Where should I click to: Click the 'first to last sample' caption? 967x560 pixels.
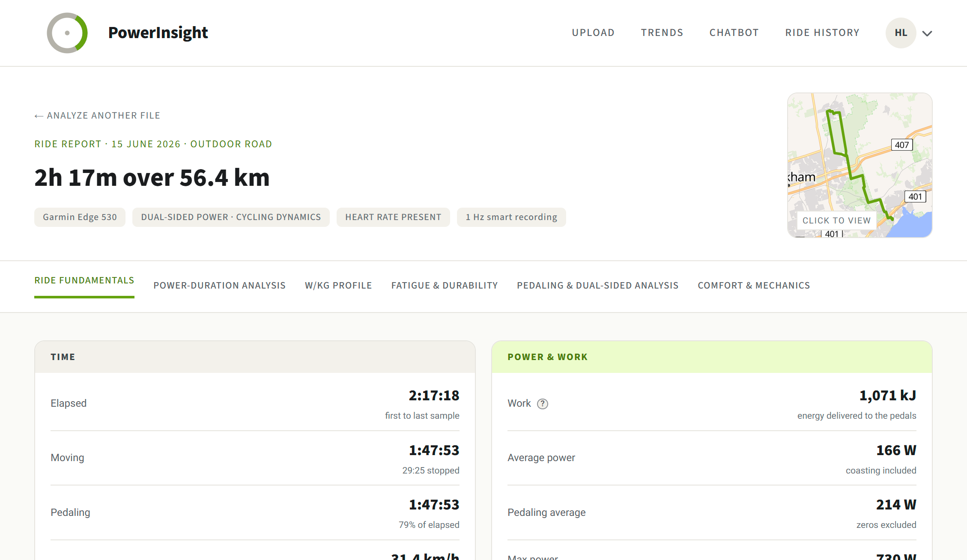(422, 416)
